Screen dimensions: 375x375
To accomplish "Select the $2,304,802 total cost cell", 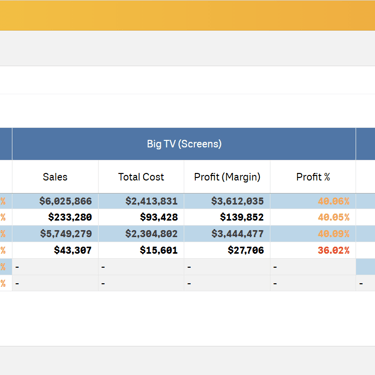I will [141, 234].
